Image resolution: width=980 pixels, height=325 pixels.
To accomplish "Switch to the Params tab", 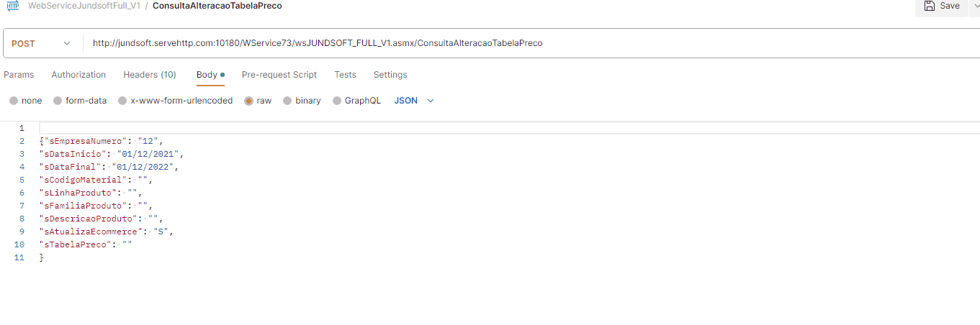I will [19, 75].
